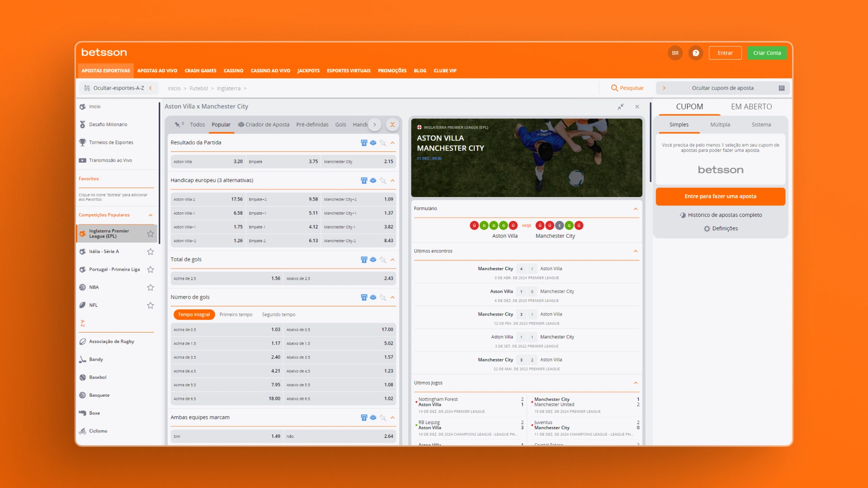This screenshot has width=868, height=488.
Task: Click bet builder icon for Número de gols
Action: (373, 297)
